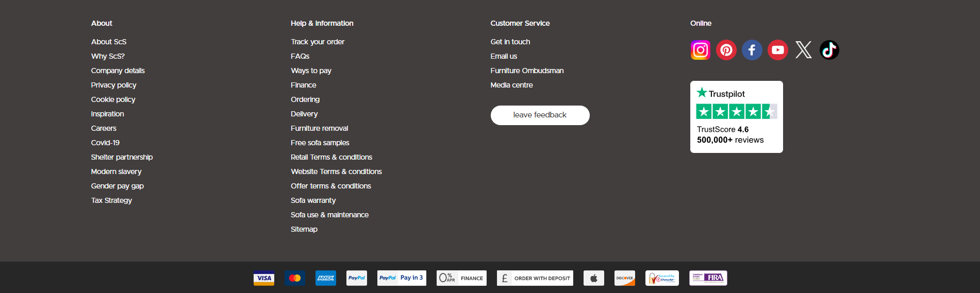Click the PayPal Pay in 3 badge
The height and width of the screenshot is (293, 980).
tap(402, 278)
